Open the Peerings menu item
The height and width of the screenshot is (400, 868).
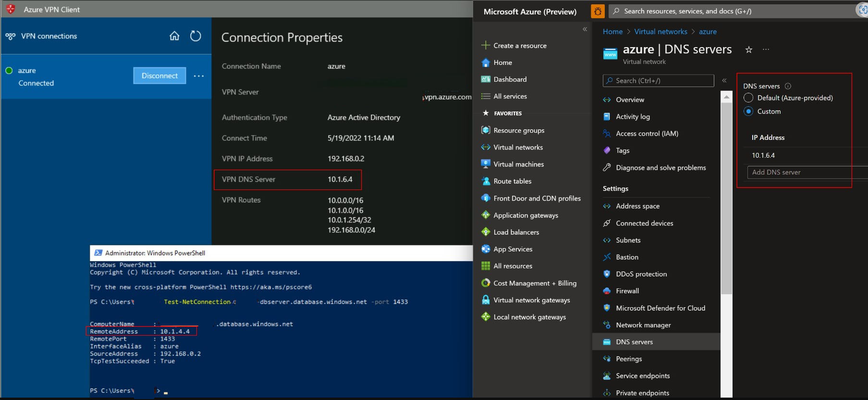point(629,359)
